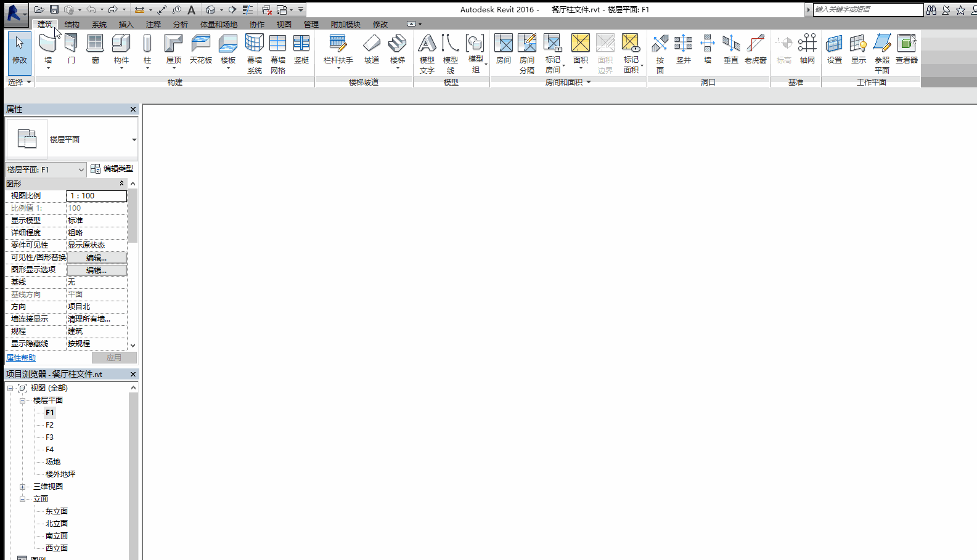
Task: Activate the Text tool (A) in quick access
Action: click(x=192, y=10)
